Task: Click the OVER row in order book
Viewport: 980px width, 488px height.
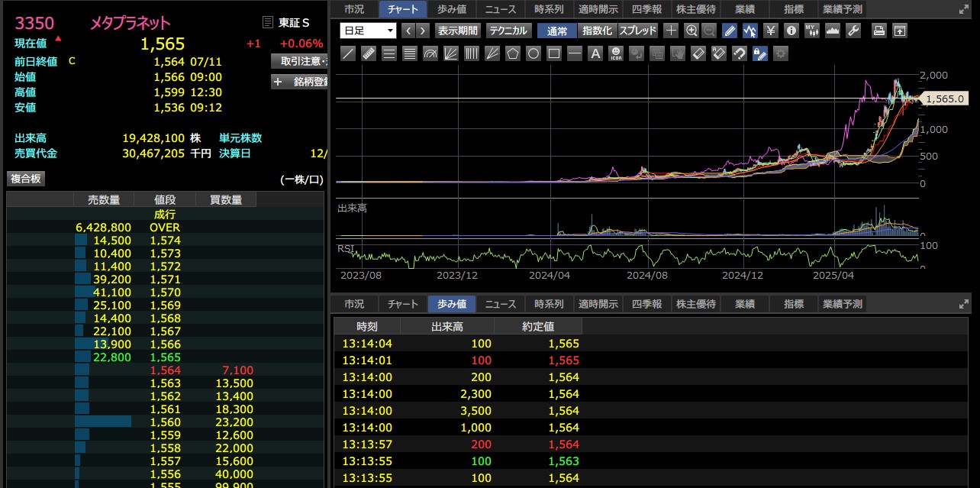Action: pyautogui.click(x=165, y=228)
